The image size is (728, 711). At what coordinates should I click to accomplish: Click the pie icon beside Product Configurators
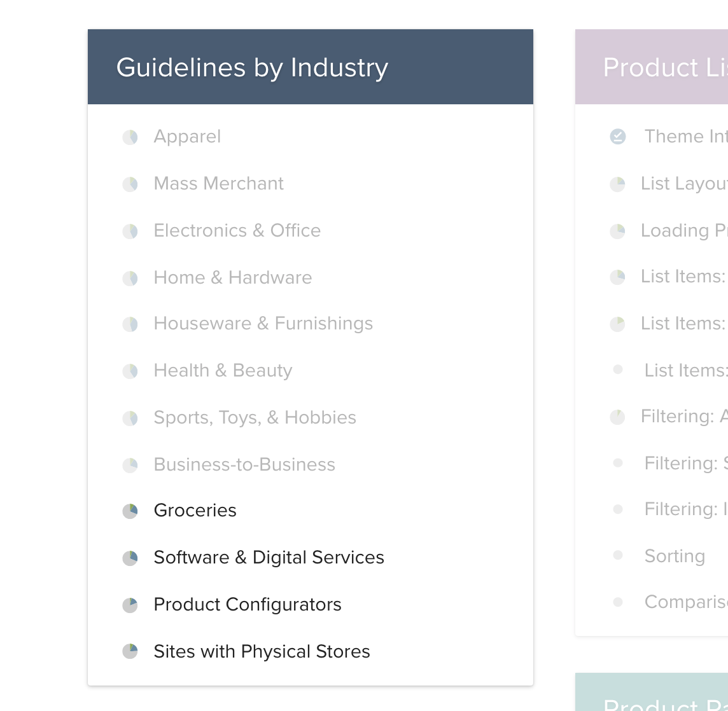click(130, 605)
